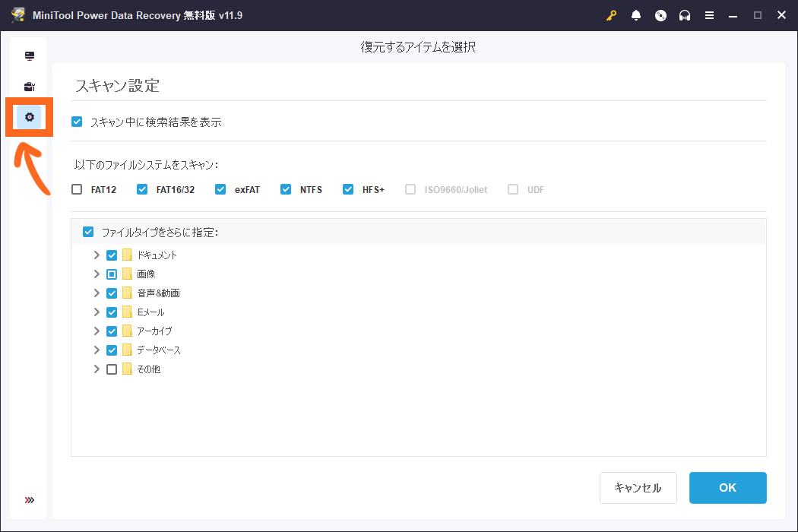Open the notification bell icon
Image resolution: width=798 pixels, height=532 pixels.
(636, 15)
